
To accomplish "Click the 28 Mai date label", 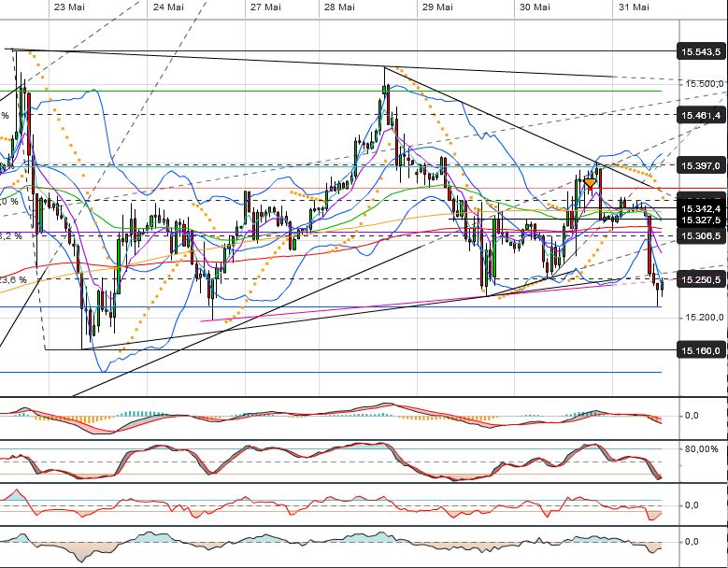I will click(x=339, y=7).
